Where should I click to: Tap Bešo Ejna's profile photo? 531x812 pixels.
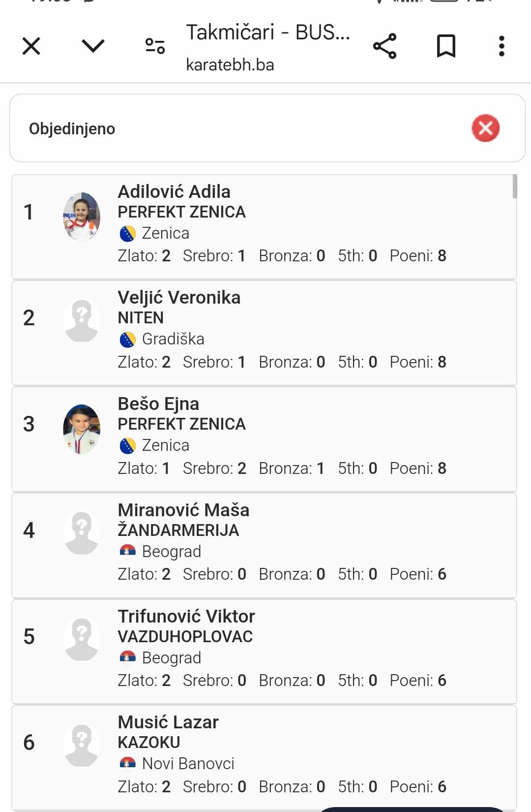pyautogui.click(x=82, y=429)
